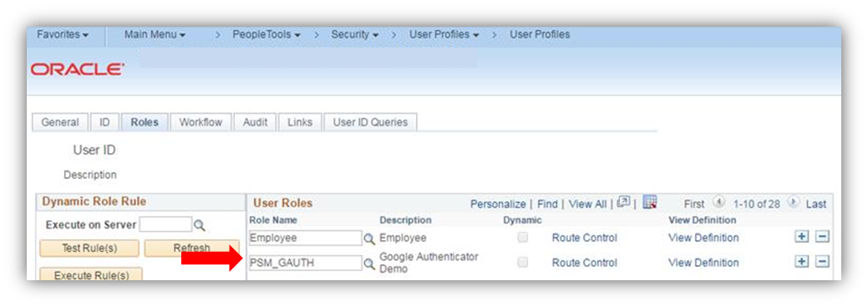
Task: Remove the PSM_GAUTH role row
Action: click(x=823, y=262)
